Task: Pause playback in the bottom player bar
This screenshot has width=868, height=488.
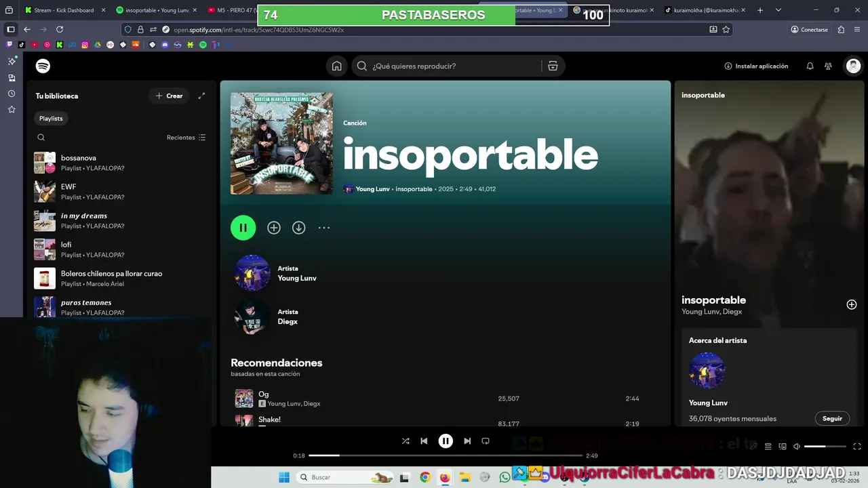Action: point(446,441)
